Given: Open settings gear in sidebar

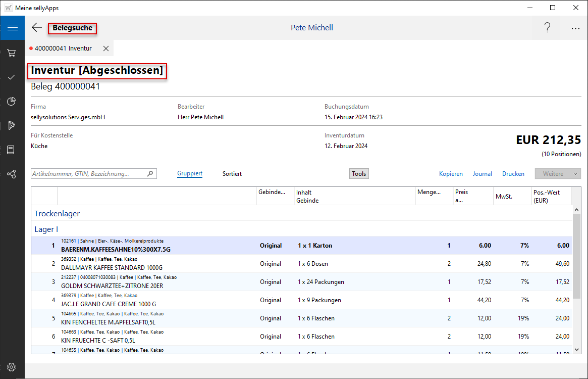Looking at the screenshot, I should click(x=12, y=367).
